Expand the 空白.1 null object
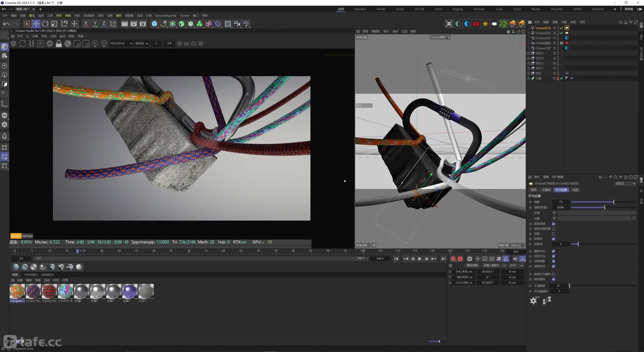The width and height of the screenshot is (644, 352). click(529, 68)
